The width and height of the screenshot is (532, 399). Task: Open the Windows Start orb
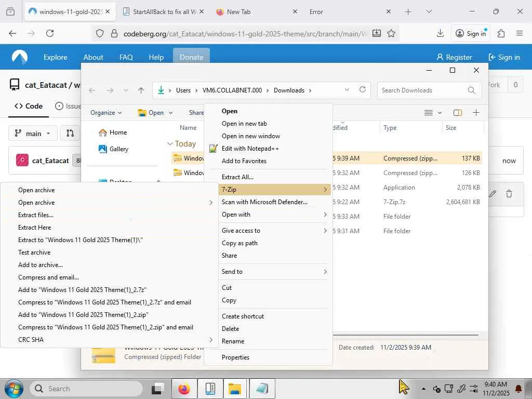(x=14, y=389)
